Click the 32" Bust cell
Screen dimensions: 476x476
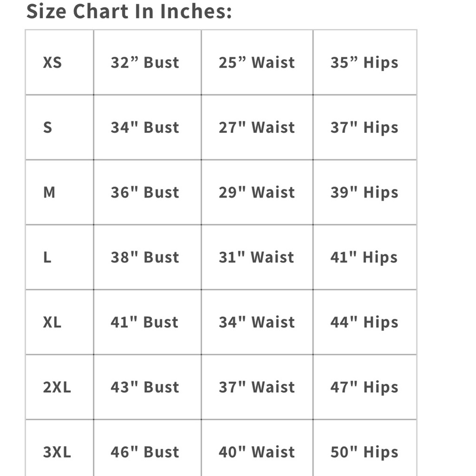tap(148, 62)
